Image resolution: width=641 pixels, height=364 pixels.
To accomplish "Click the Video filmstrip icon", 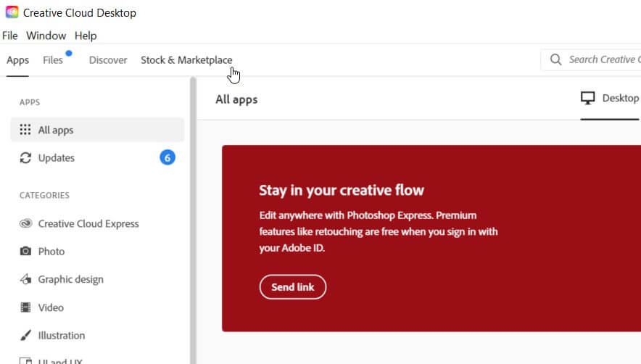I will pyautogui.click(x=25, y=307).
